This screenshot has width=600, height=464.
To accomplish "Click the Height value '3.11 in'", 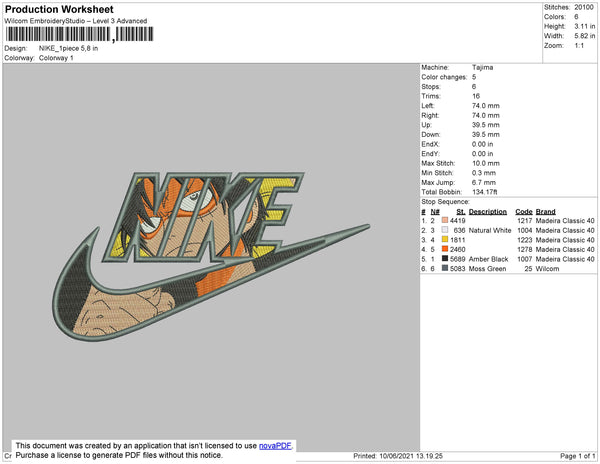I will coord(585,26).
